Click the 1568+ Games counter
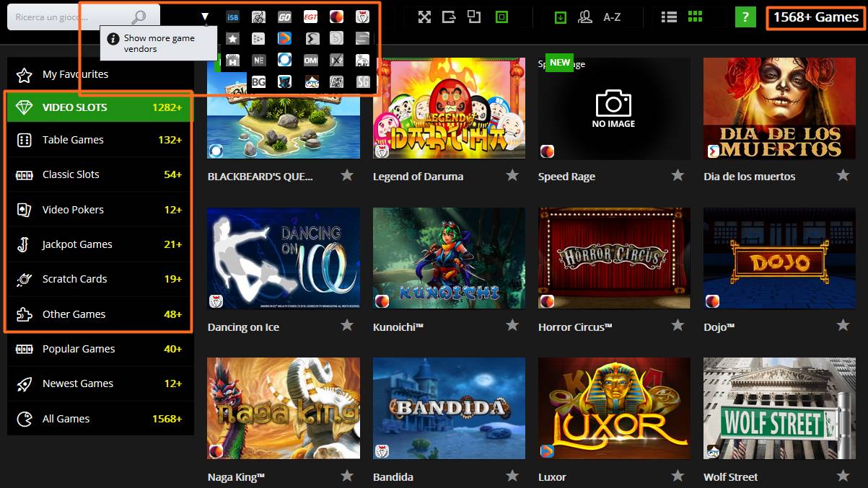The width and height of the screenshot is (868, 488). (x=815, y=17)
